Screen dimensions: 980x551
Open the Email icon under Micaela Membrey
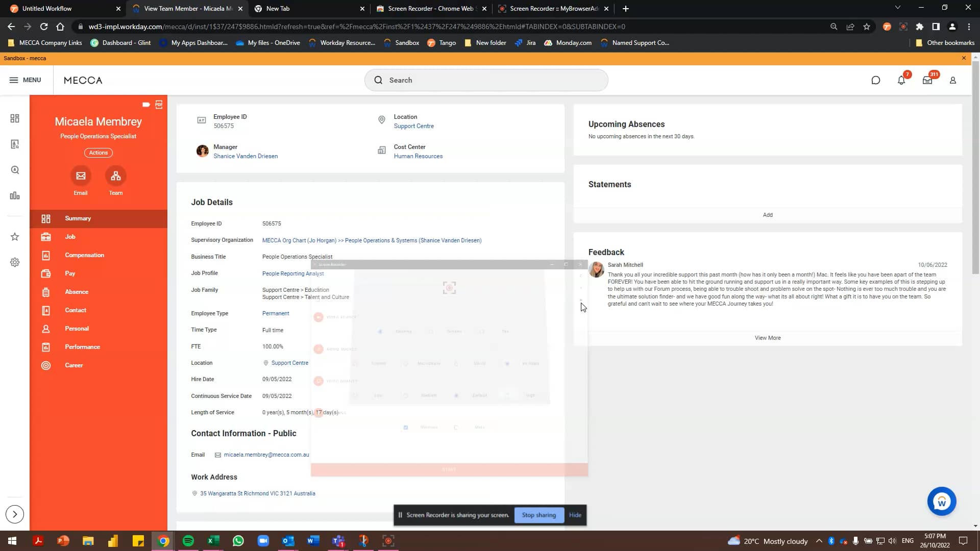[x=81, y=176]
